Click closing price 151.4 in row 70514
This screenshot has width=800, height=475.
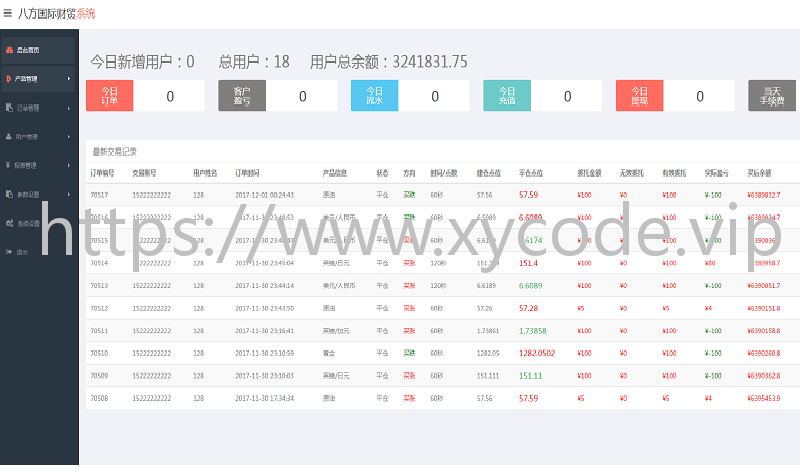[x=529, y=263]
